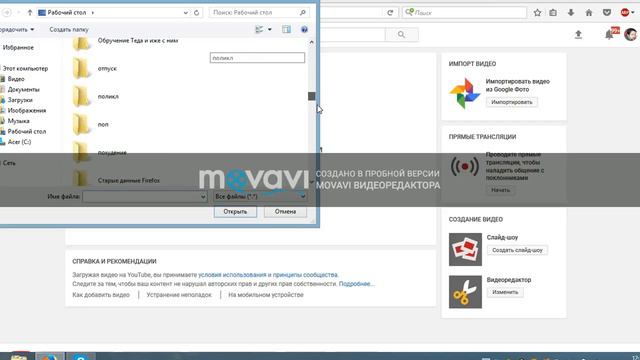Expand the view options dropdown arrow
Screen dimensions: 640x360
click(269, 29)
